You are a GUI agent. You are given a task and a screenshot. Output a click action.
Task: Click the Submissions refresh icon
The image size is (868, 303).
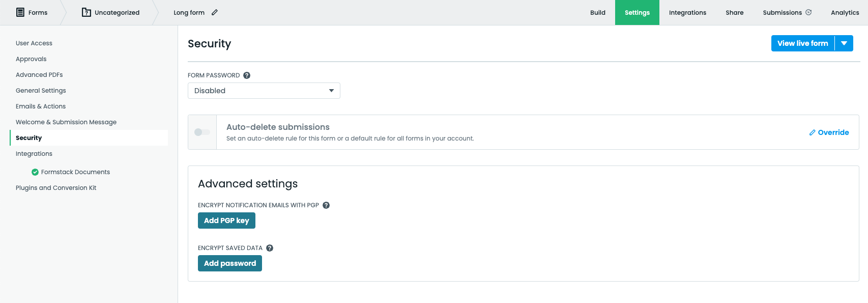point(808,12)
